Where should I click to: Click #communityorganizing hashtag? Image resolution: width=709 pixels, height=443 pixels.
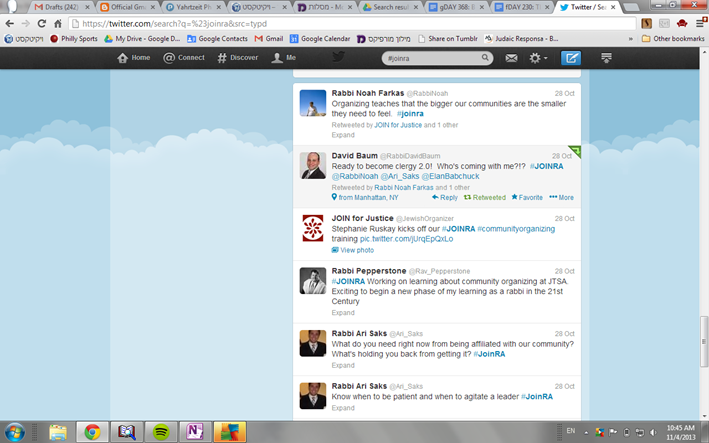click(516, 229)
